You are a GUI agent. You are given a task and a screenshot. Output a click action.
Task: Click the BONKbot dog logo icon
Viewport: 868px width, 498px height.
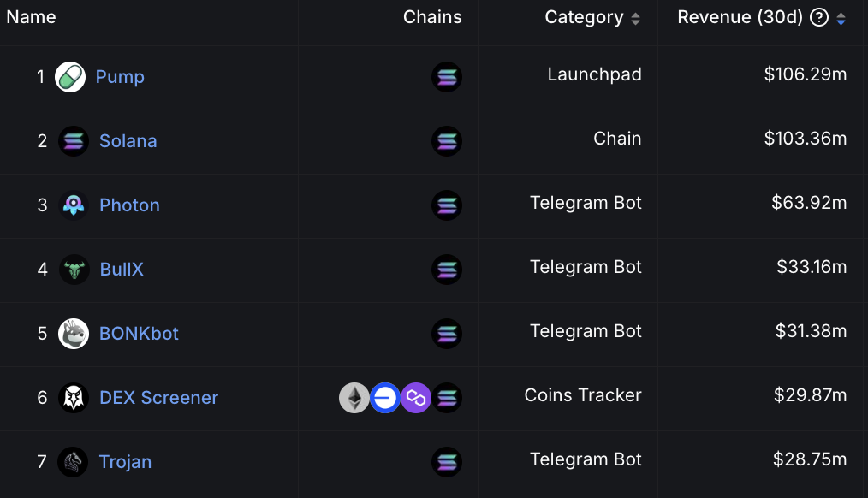click(74, 334)
